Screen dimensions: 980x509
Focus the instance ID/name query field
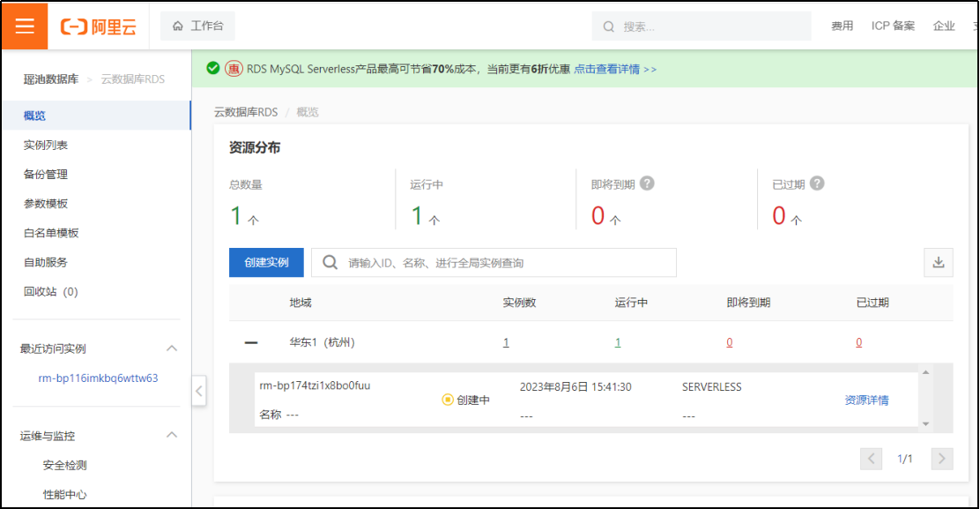[x=494, y=263]
